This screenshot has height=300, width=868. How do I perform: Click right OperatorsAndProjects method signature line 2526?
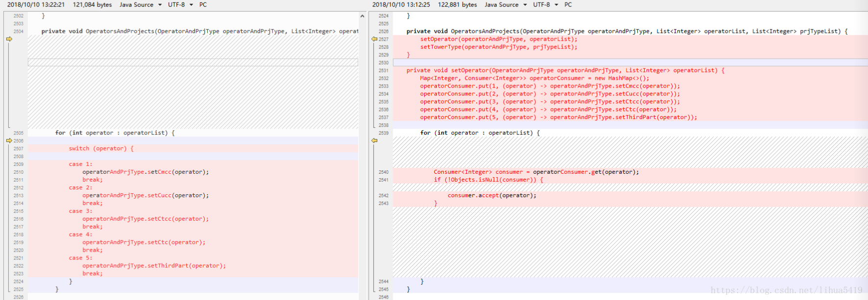627,31
